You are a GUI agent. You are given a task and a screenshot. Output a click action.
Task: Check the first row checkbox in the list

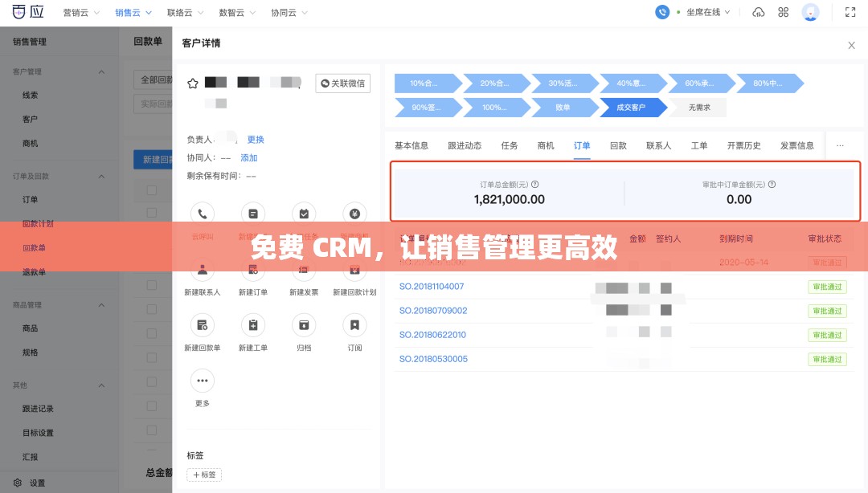click(152, 189)
